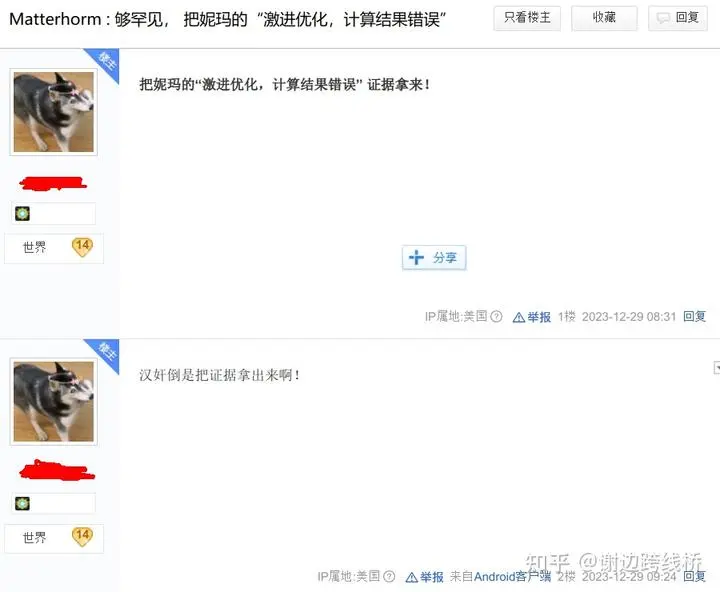Click the 收藏 button
Viewport: 720px width, 592px height.
604,18
